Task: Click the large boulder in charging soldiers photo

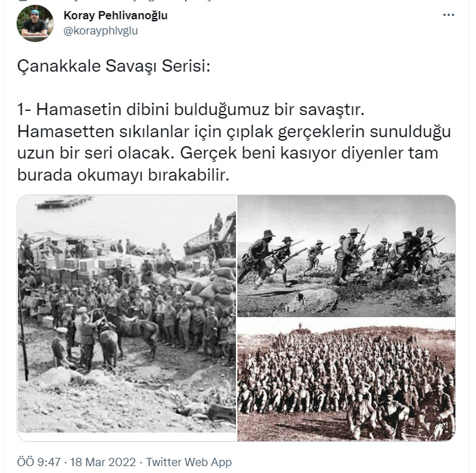Action: pyautogui.click(x=313, y=301)
